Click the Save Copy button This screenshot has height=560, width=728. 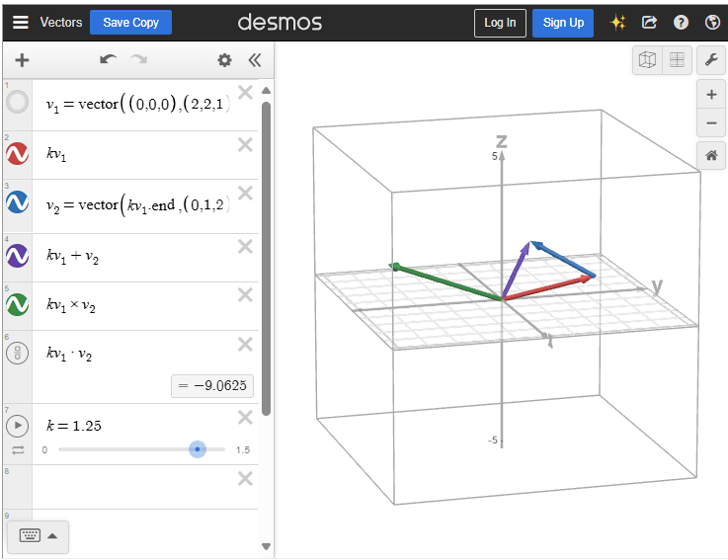click(x=130, y=22)
